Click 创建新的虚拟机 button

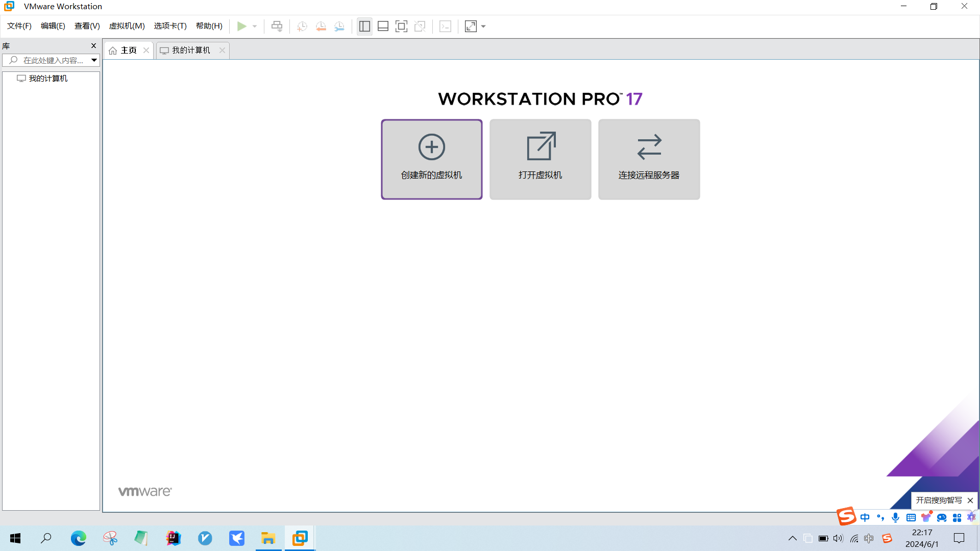tap(431, 159)
